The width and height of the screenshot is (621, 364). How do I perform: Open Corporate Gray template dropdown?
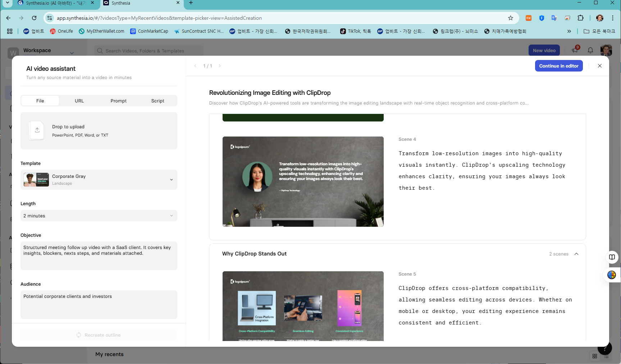point(99,180)
